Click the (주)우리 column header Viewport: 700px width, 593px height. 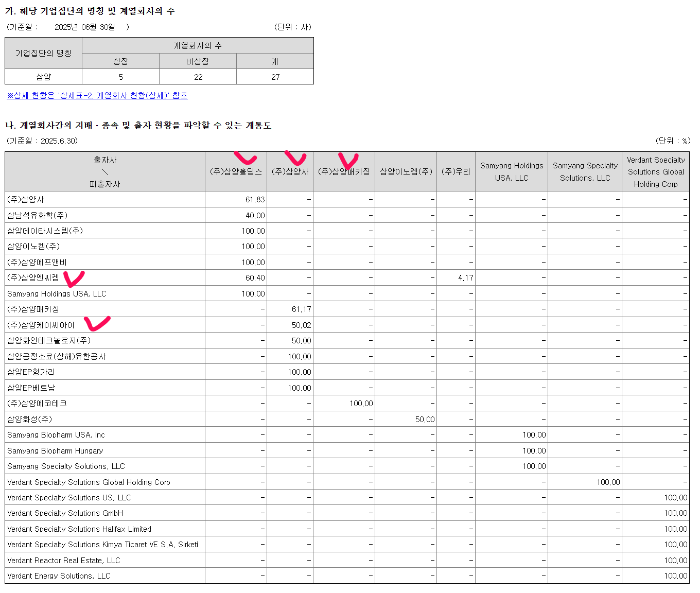pos(456,171)
